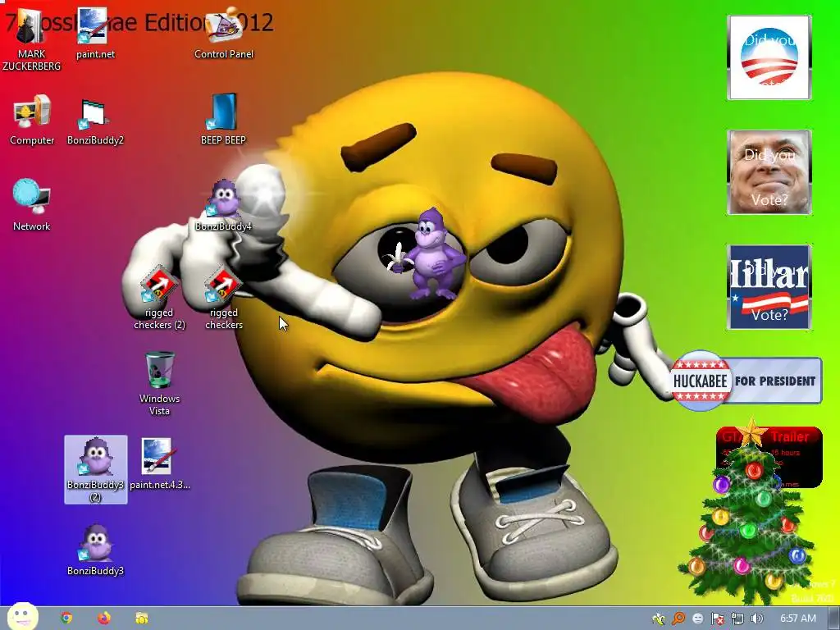Image resolution: width=840 pixels, height=630 pixels.
Task: Open the Control Panel desktop icon
Action: tap(224, 34)
